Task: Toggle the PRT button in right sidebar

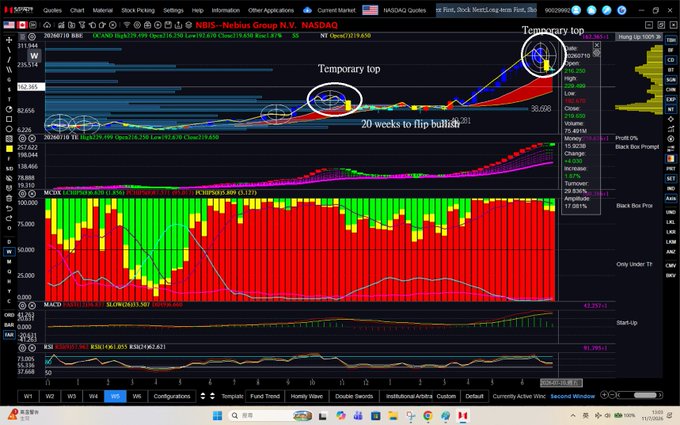Action: (671, 169)
